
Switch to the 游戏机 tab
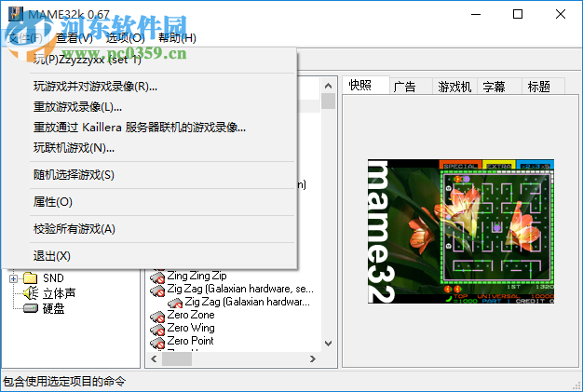pos(454,87)
